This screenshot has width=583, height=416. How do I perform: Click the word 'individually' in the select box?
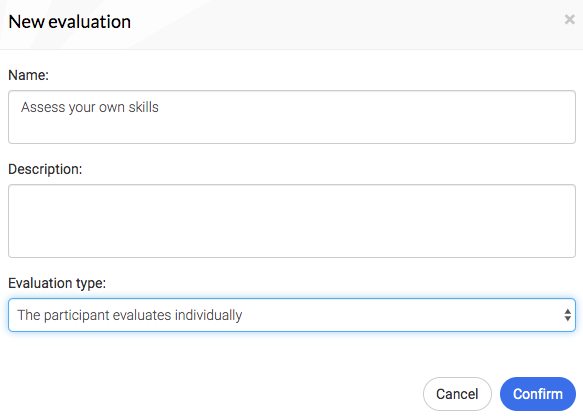[209, 315]
